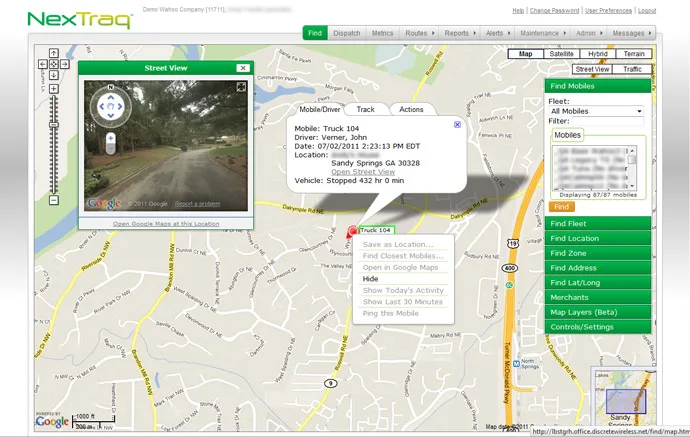Screen dimensions: 690x437
Task: Pan map right with arrow button
Action: pyautogui.click(x=65, y=64)
